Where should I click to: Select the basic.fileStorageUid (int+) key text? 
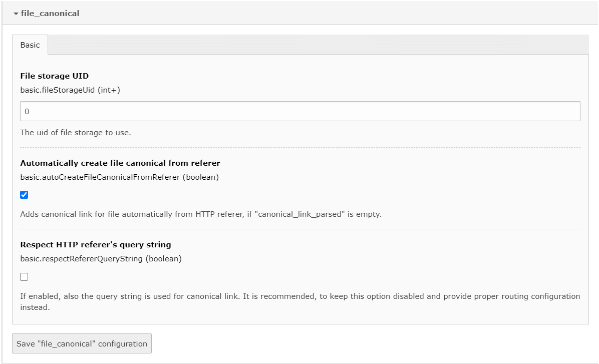pyautogui.click(x=70, y=90)
